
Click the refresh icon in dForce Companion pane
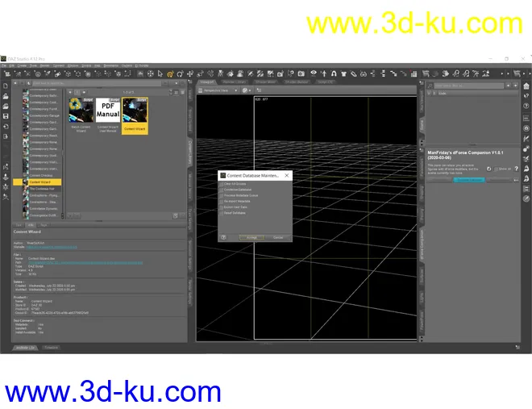489,169
